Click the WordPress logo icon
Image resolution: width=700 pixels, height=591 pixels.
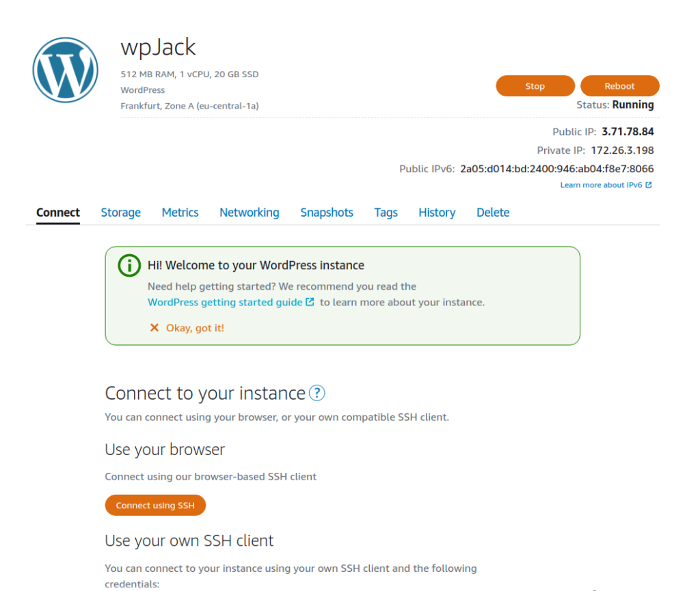pos(65,70)
